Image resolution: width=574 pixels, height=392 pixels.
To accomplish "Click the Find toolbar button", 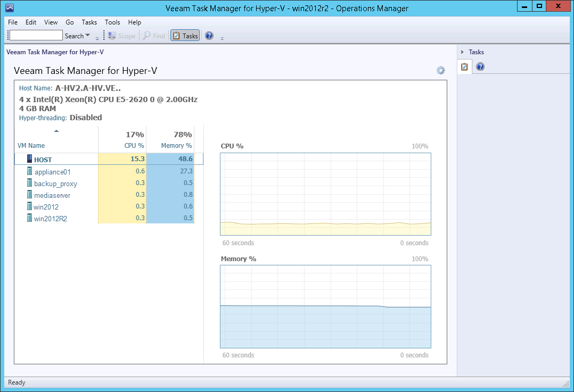I will click(154, 36).
